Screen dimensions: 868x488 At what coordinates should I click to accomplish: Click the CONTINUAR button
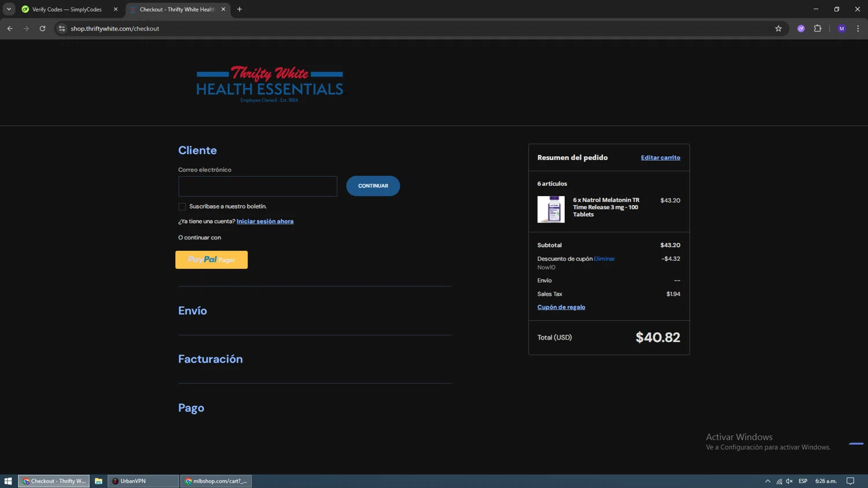pos(373,186)
